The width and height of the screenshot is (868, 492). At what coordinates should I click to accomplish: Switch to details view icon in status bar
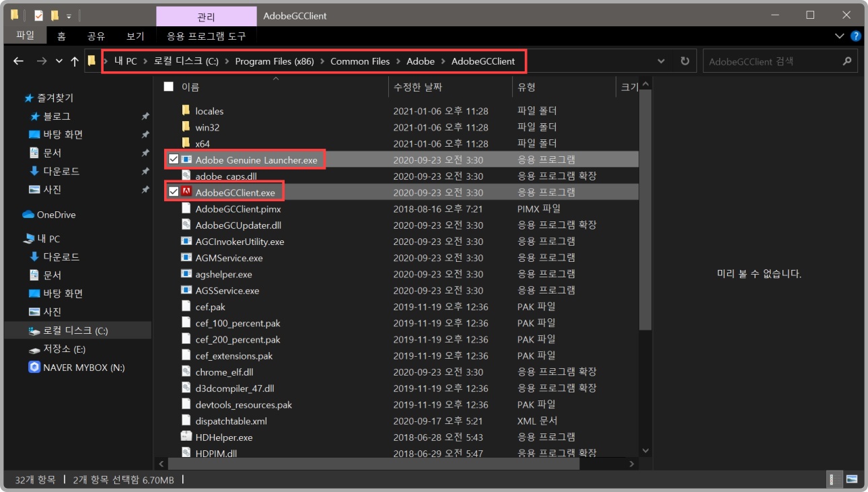point(834,480)
